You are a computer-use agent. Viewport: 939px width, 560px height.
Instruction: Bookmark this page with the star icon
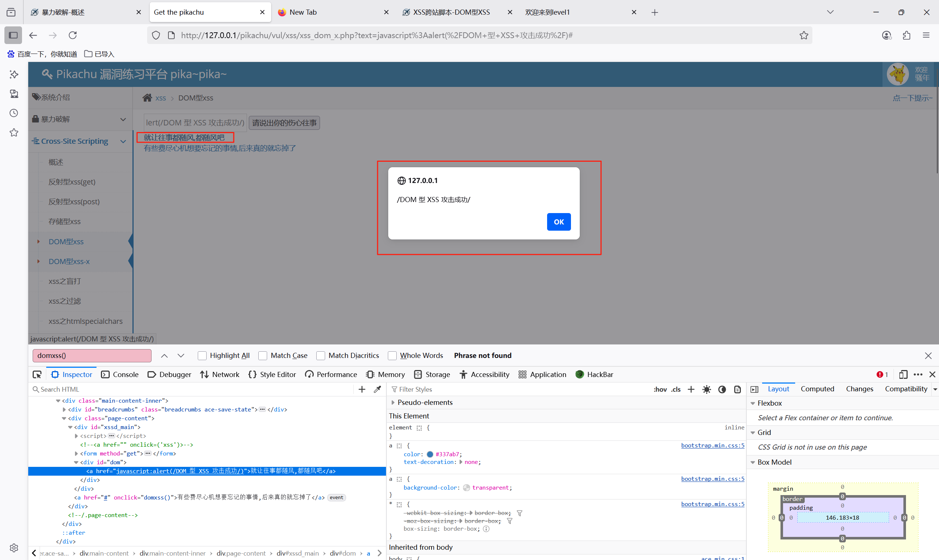click(804, 35)
